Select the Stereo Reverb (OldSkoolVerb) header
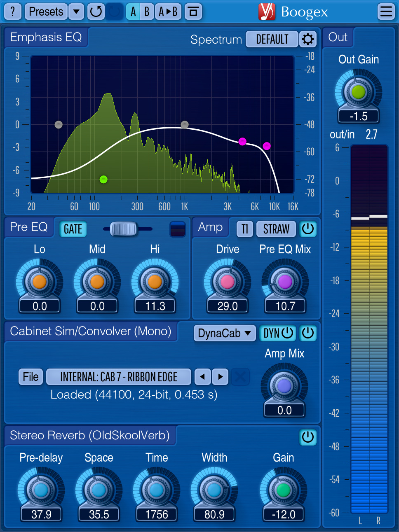 90,435
